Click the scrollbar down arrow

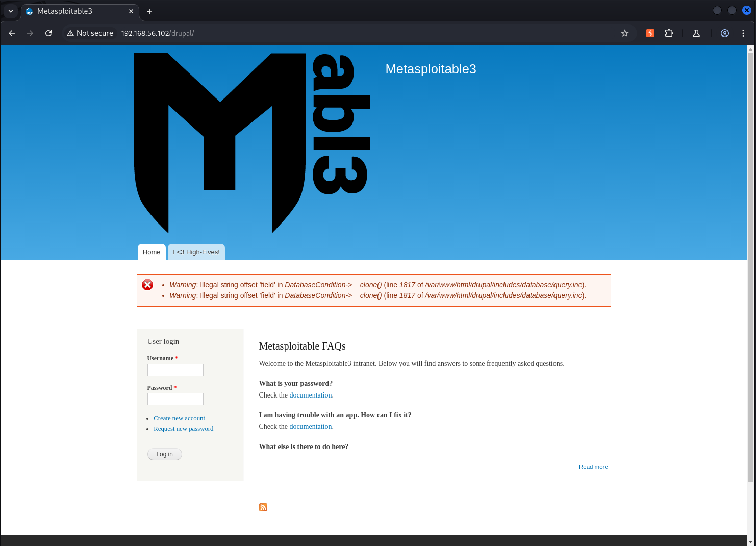pyautogui.click(x=750, y=542)
